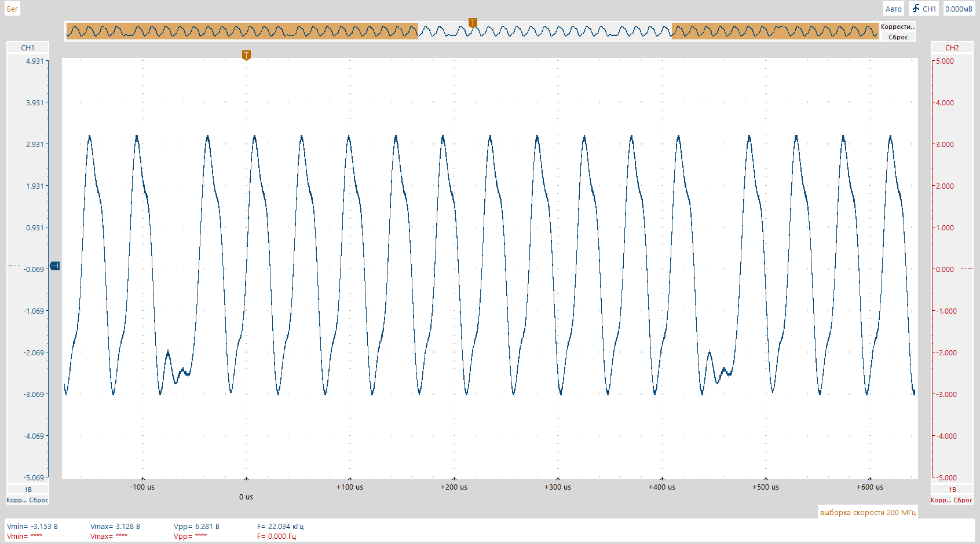This screenshot has height=544, width=980.
Task: Select the blue CH1 zero-level marker
Action: click(55, 266)
